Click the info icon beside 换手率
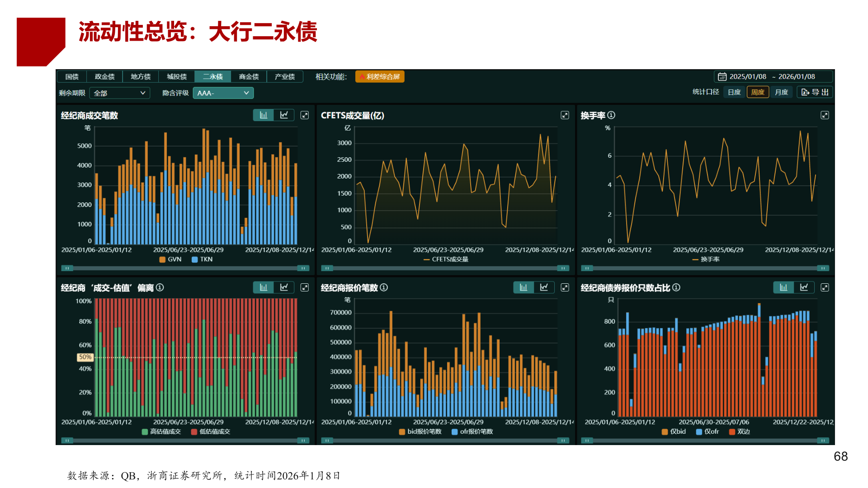This screenshot has height=488, width=868. point(611,115)
